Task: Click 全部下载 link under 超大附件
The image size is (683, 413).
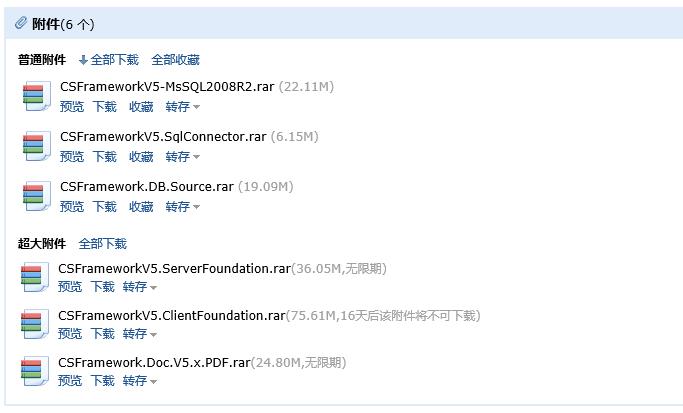Action: coord(102,243)
